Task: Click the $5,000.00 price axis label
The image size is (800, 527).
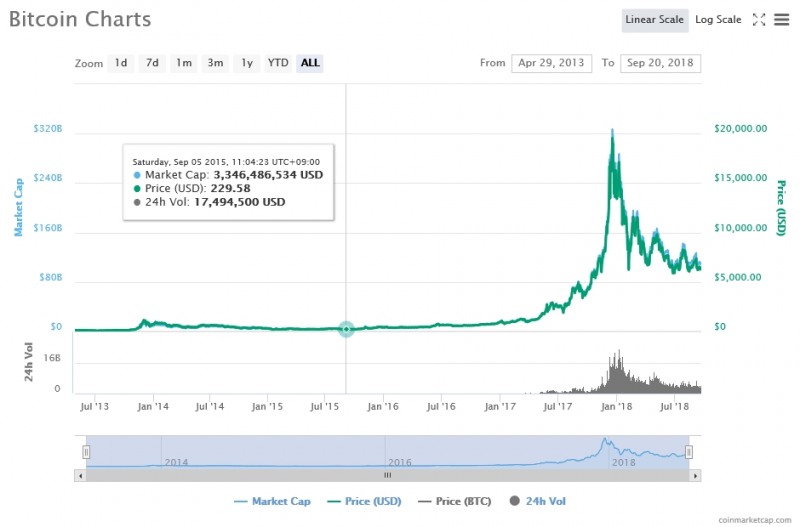Action: tap(737, 278)
